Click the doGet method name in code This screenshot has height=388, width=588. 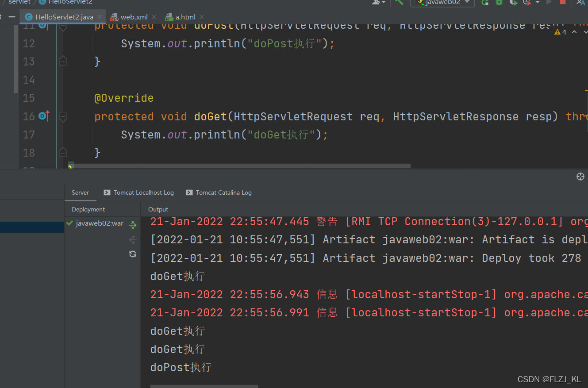tap(210, 116)
